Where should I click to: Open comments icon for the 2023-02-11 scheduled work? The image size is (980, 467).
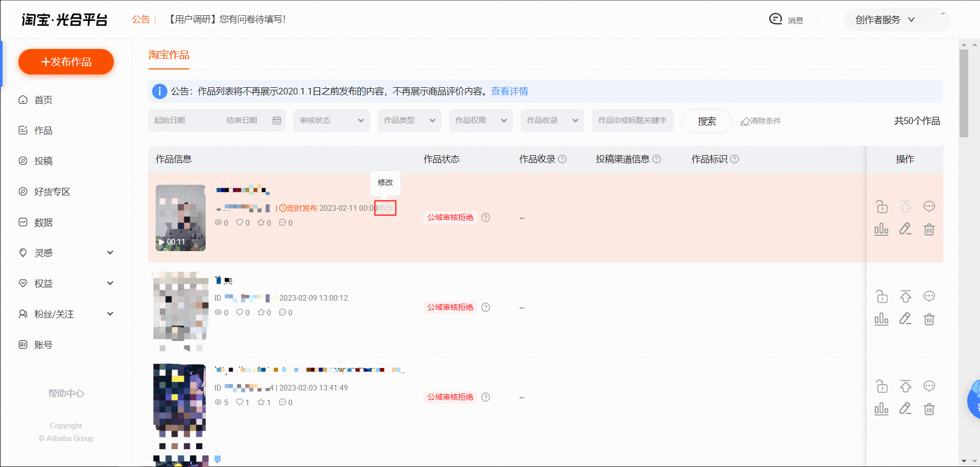pyautogui.click(x=929, y=207)
